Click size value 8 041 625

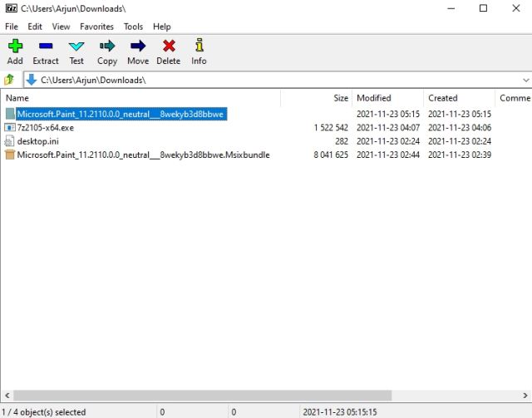[331, 155]
